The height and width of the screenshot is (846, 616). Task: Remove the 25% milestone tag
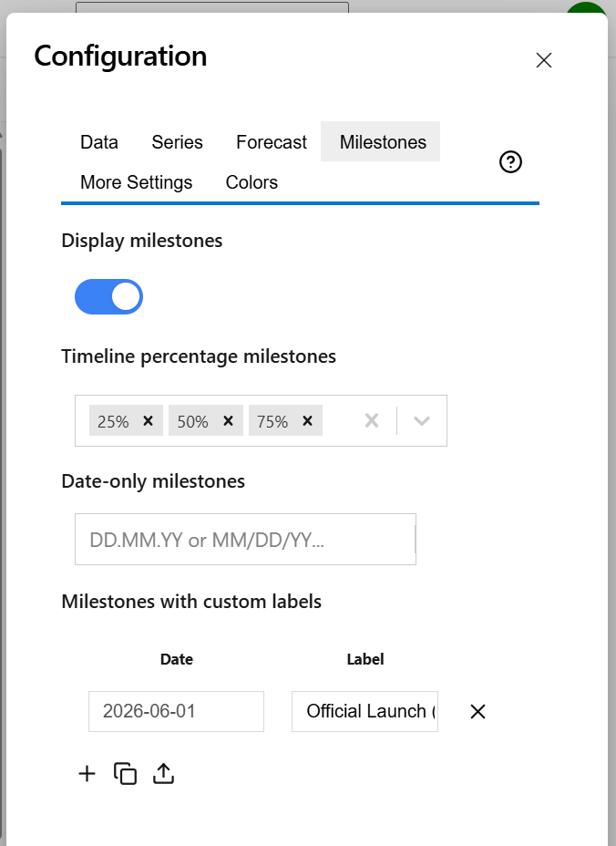point(149,420)
